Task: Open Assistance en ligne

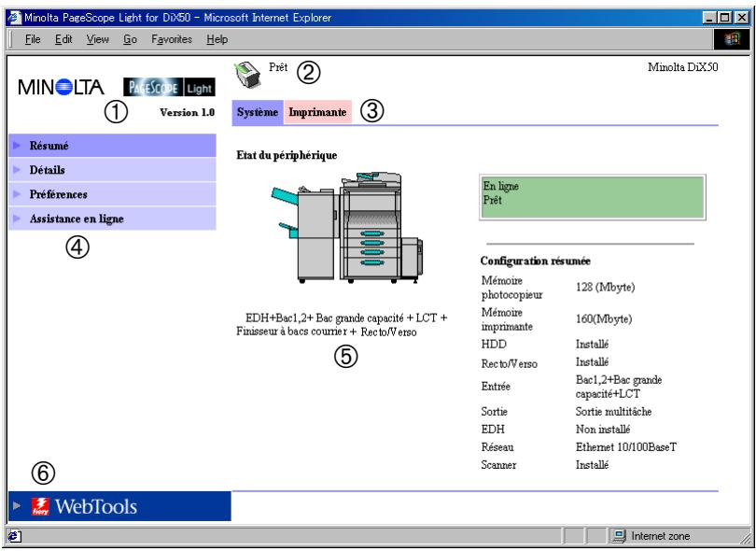Action: click(x=112, y=219)
